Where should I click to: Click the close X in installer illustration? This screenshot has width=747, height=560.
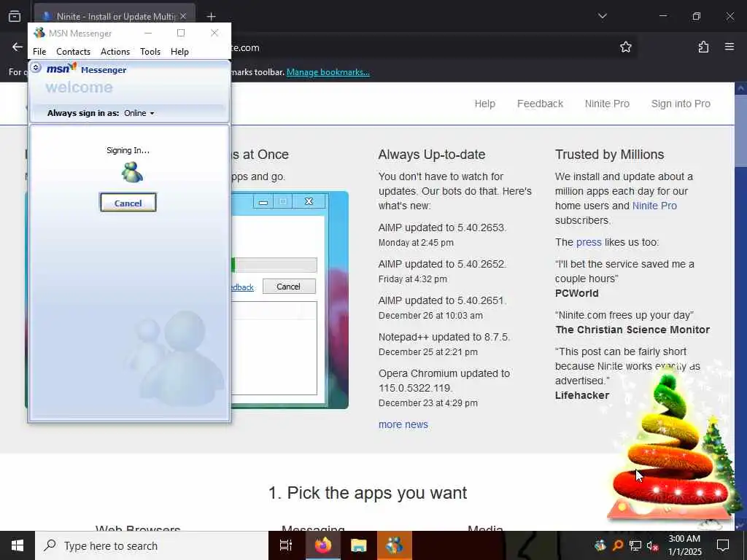tap(309, 201)
